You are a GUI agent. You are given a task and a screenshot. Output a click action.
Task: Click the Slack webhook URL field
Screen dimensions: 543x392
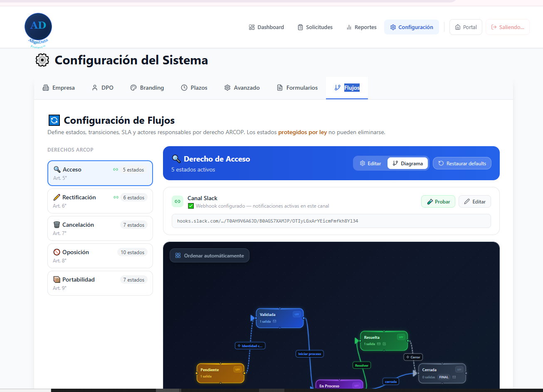331,221
